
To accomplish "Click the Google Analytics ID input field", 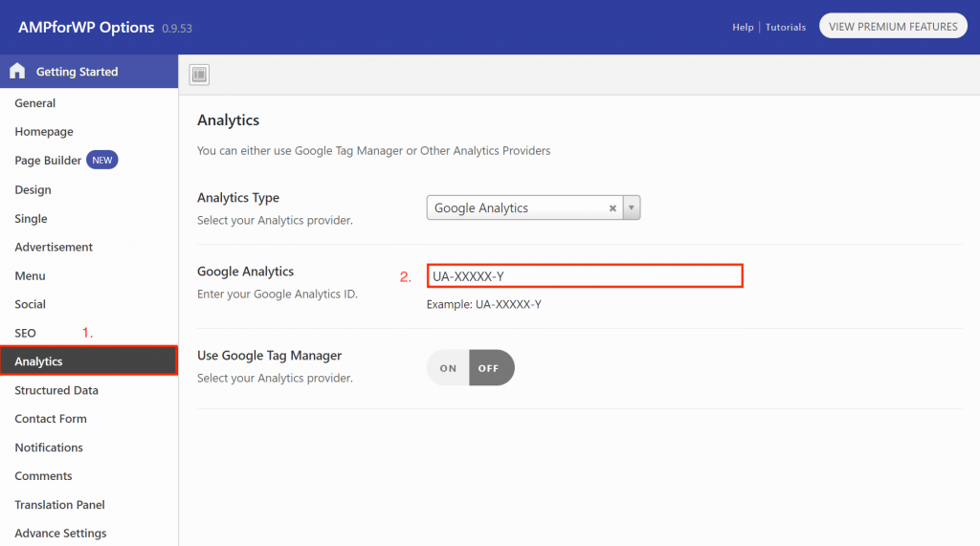I will tap(585, 276).
